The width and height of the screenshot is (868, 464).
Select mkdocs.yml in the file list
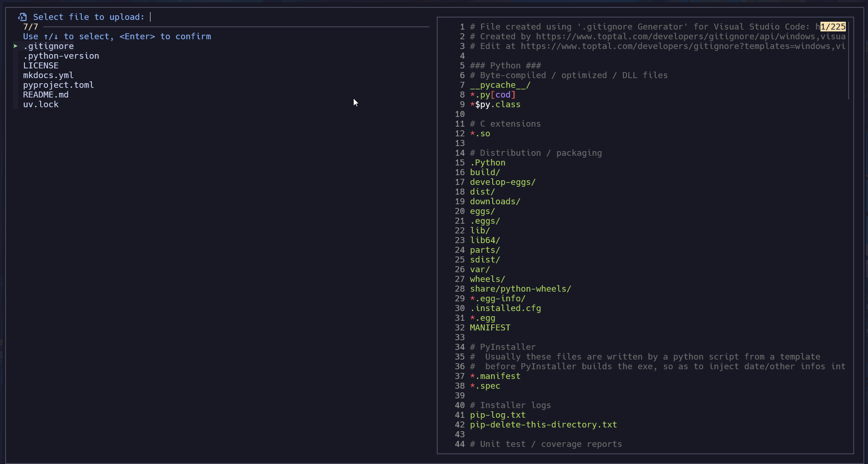(x=48, y=75)
